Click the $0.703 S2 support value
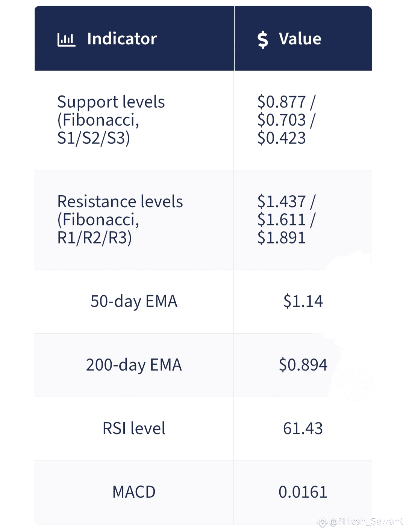The image size is (406, 532). pos(282,120)
